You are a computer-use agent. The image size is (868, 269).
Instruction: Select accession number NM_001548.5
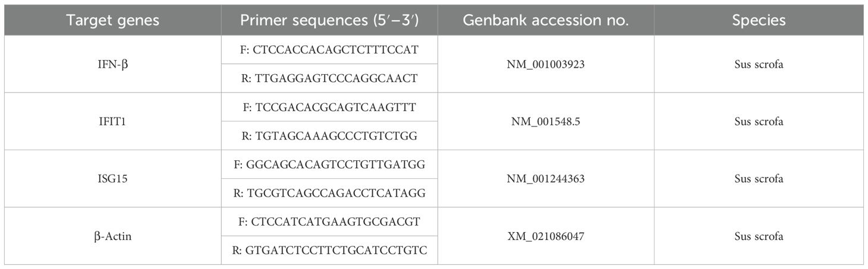pyautogui.click(x=546, y=122)
